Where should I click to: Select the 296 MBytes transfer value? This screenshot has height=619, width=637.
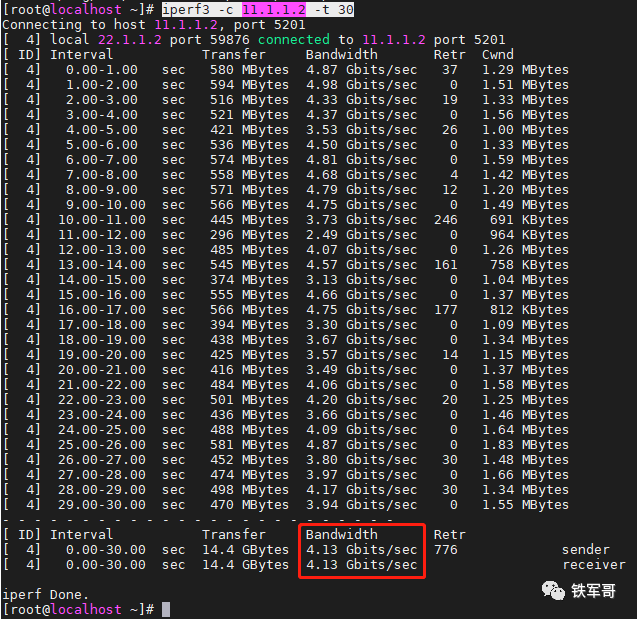click(x=249, y=235)
